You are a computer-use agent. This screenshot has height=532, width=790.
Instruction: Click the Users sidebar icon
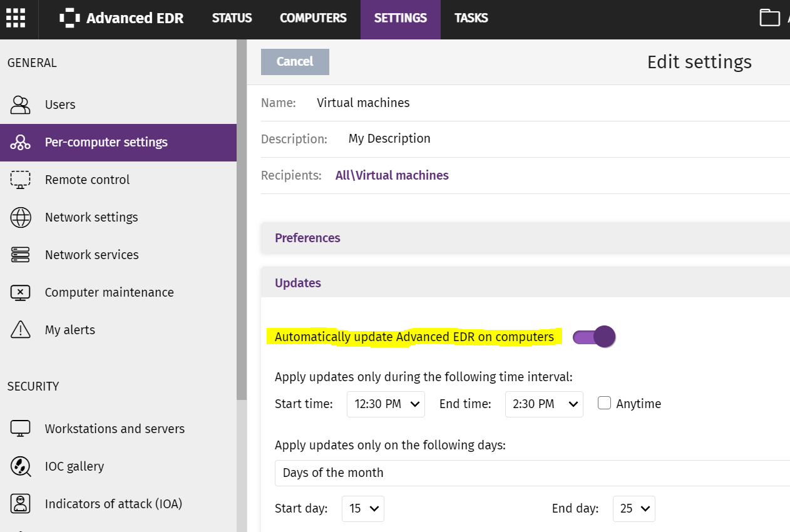coord(21,105)
